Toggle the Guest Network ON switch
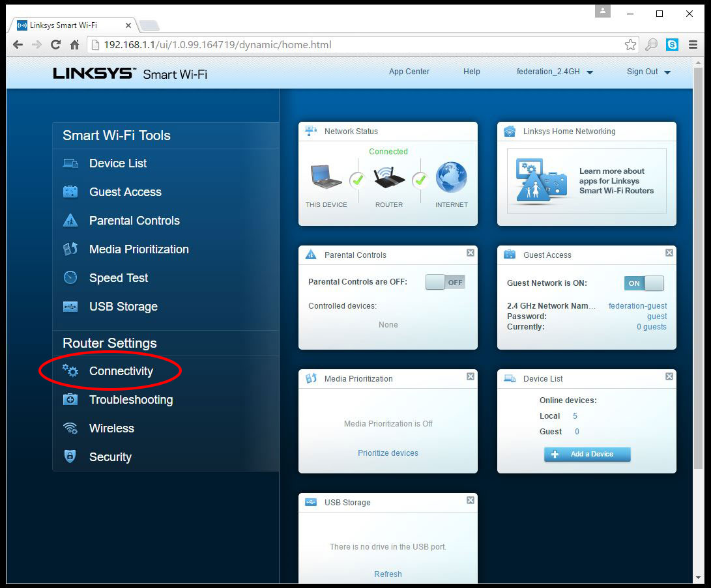The image size is (711, 588). pos(644,283)
